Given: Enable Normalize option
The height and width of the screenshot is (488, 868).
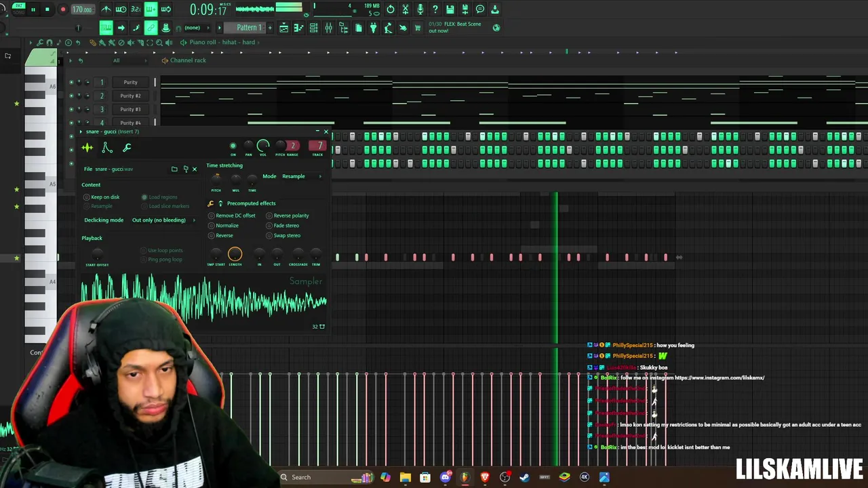Looking at the screenshot, I should click(223, 225).
